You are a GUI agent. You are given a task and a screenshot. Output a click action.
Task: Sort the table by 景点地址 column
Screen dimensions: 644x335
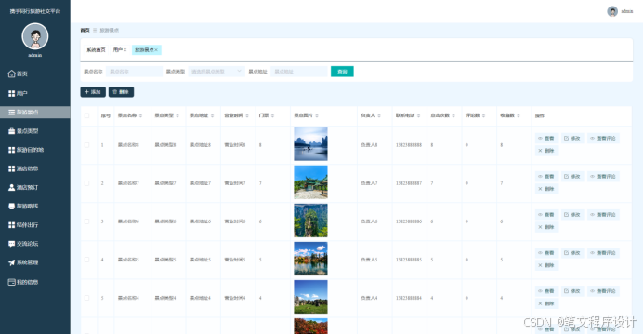(x=212, y=116)
